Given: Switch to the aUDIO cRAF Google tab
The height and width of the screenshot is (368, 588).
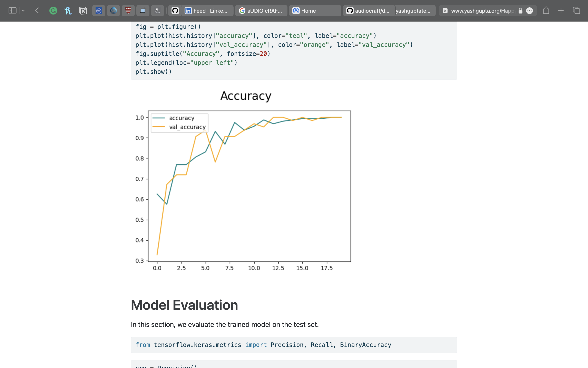Looking at the screenshot, I should (x=261, y=10).
